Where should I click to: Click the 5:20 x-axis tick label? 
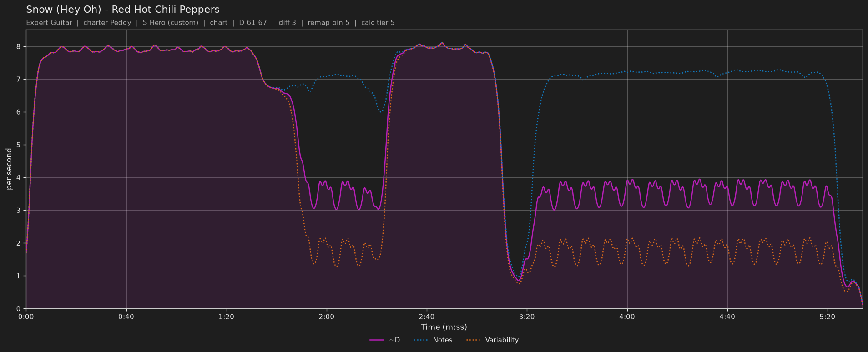pos(827,317)
